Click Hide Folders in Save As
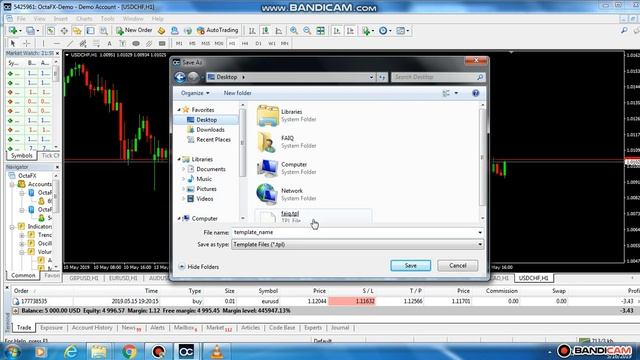The image size is (640, 360). (199, 267)
